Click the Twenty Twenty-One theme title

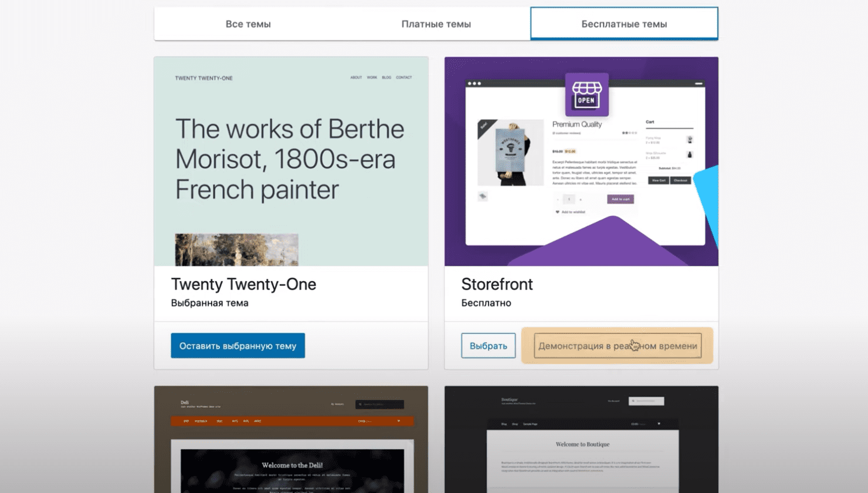click(243, 284)
